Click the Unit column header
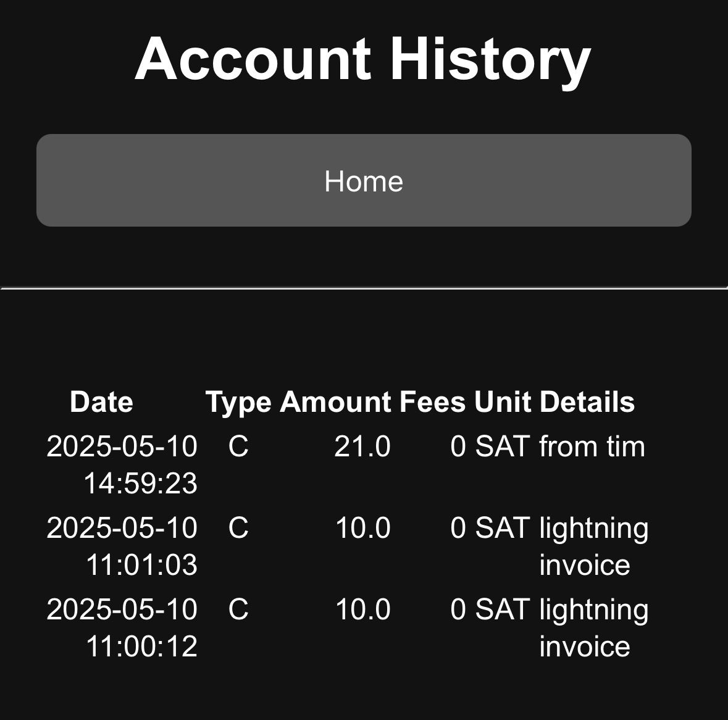Viewport: 728px width, 720px height. (503, 401)
